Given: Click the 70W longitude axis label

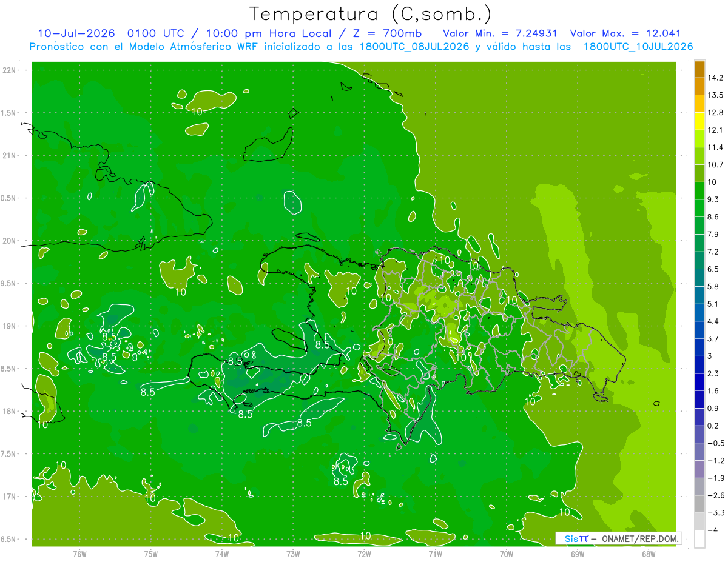Looking at the screenshot, I should (506, 554).
